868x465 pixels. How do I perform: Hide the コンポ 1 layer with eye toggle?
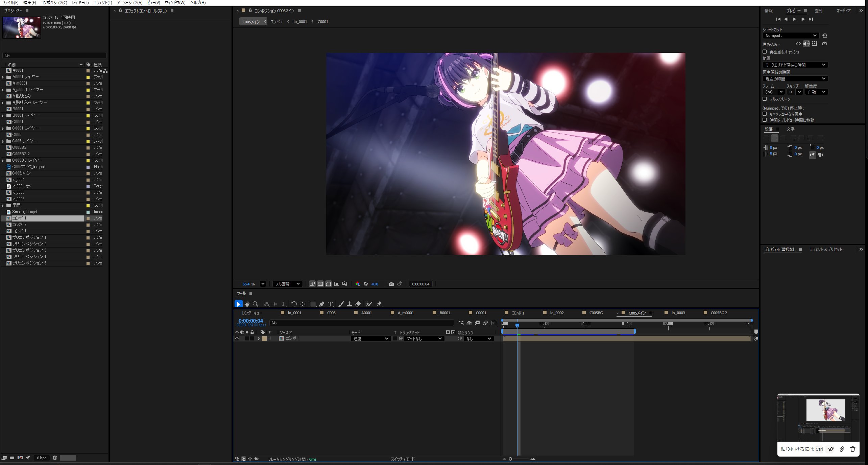tap(237, 339)
